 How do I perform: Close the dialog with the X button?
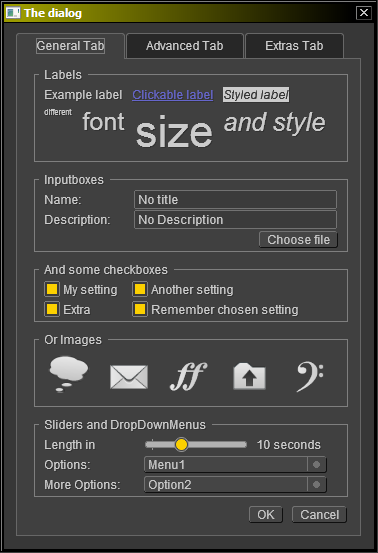click(x=364, y=13)
